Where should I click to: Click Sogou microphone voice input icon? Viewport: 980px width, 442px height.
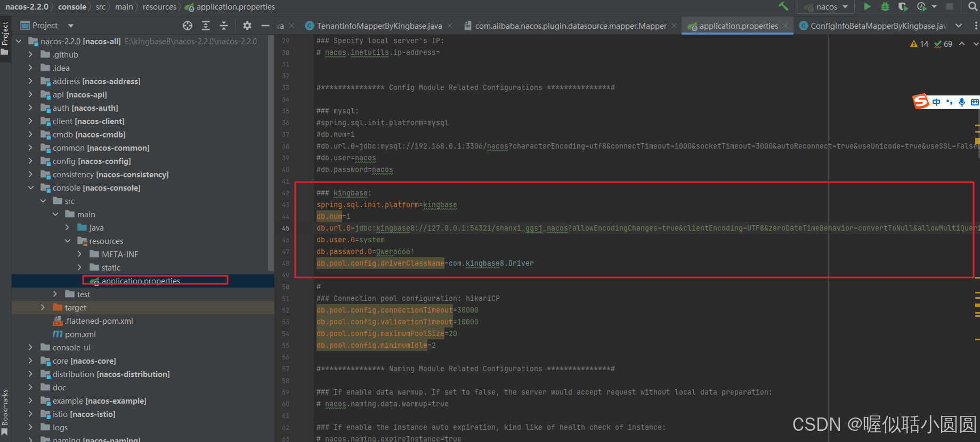click(x=962, y=102)
